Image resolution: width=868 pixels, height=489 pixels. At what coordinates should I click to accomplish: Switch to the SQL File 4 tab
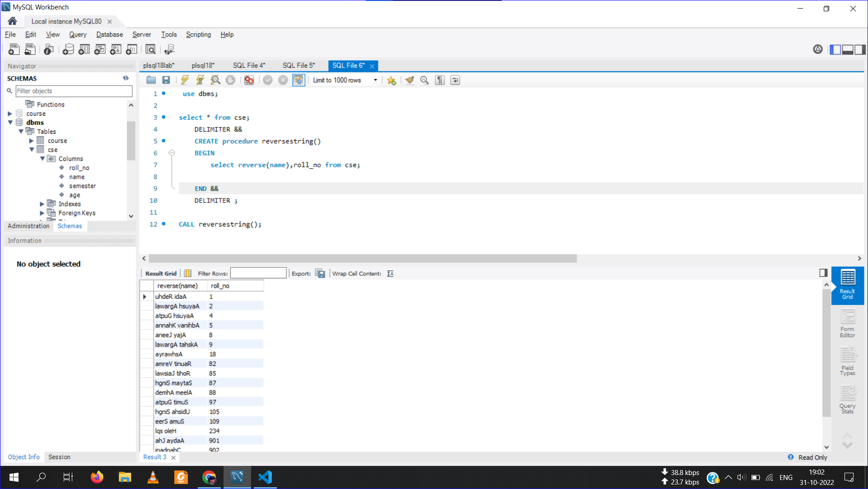click(x=249, y=66)
